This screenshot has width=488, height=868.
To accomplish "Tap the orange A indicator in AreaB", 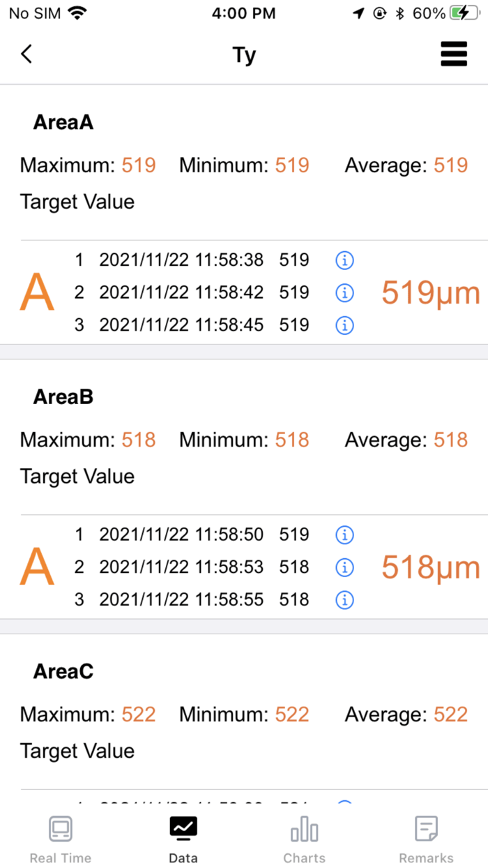I will 36,567.
